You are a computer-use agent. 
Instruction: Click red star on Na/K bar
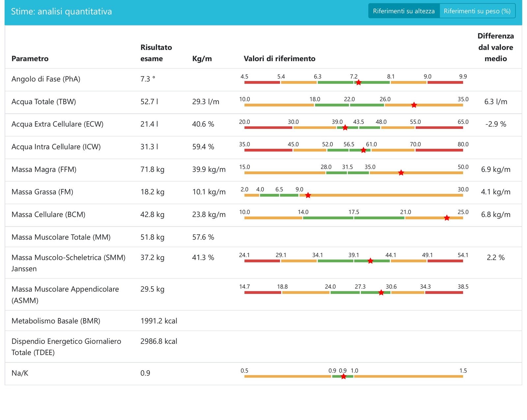tap(344, 377)
